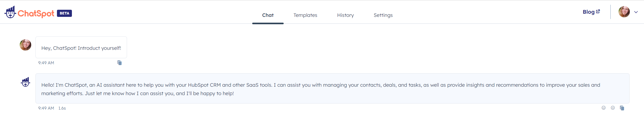Expand the account dropdown chevron

tap(636, 12)
